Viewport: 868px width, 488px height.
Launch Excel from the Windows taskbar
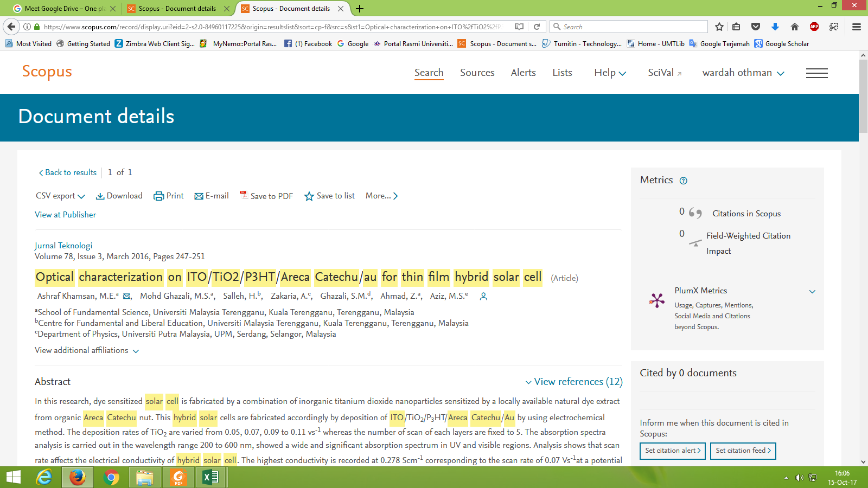pyautogui.click(x=210, y=477)
